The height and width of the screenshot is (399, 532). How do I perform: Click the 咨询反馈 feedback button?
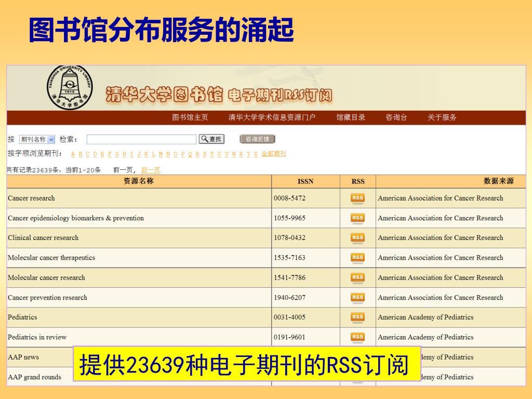(257, 139)
